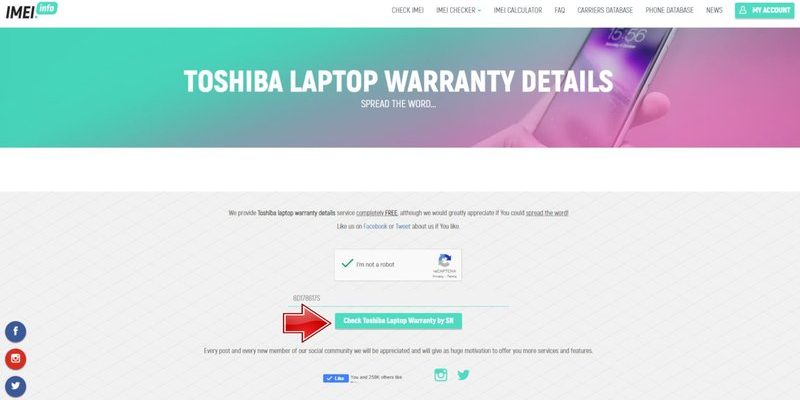This screenshot has height=400, width=800.
Task: Open the FAQ menu item
Action: pyautogui.click(x=560, y=10)
